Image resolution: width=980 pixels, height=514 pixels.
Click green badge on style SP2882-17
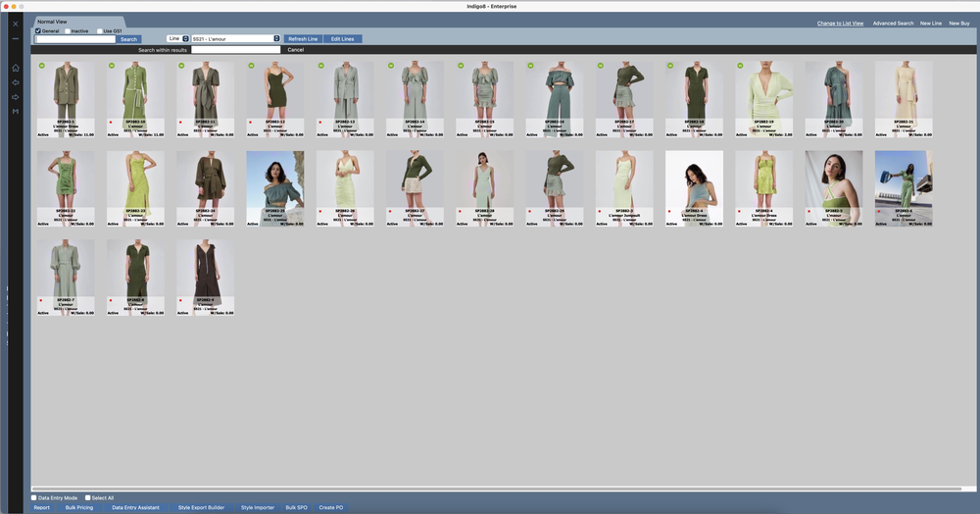[601, 66]
